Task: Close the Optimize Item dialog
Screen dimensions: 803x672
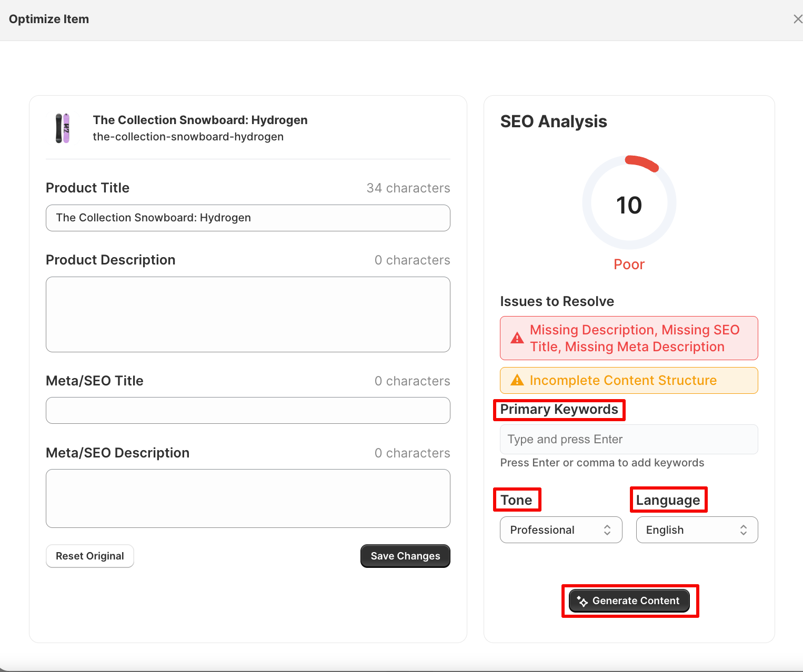Action: (x=797, y=19)
